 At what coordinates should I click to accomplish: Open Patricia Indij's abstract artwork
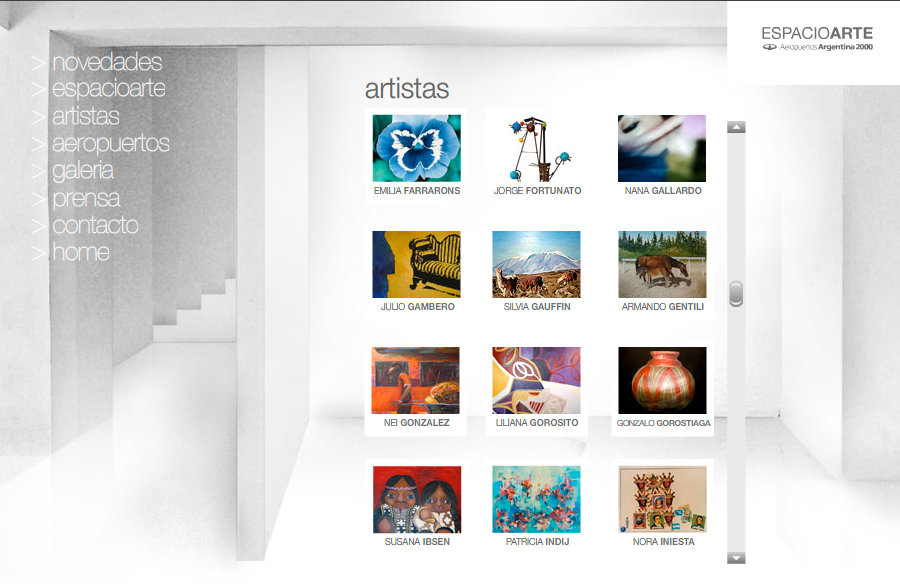[536, 499]
